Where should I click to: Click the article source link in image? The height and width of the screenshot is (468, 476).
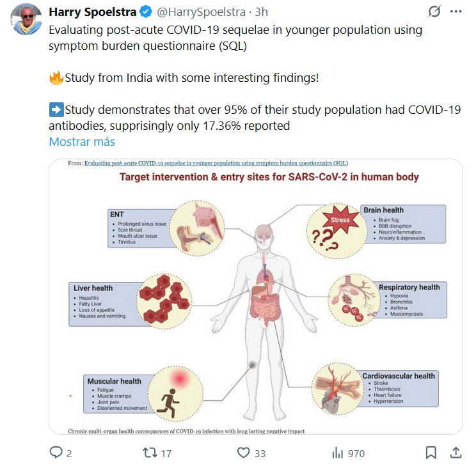(216, 164)
